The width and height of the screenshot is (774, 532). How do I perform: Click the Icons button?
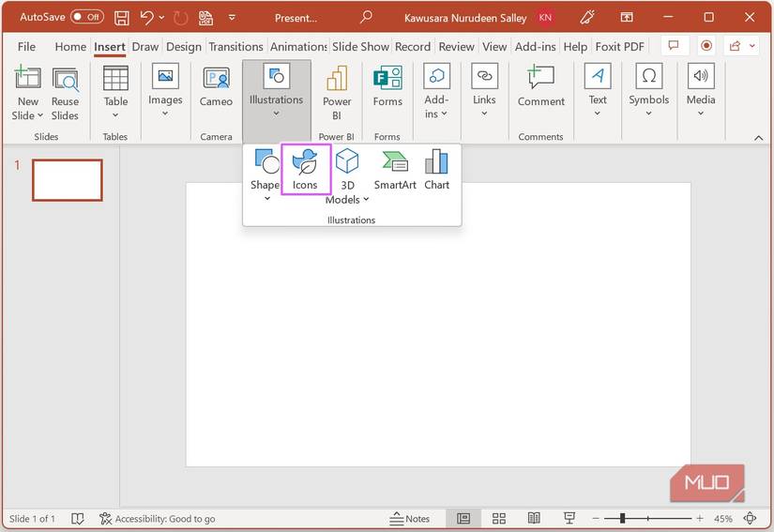pos(305,169)
